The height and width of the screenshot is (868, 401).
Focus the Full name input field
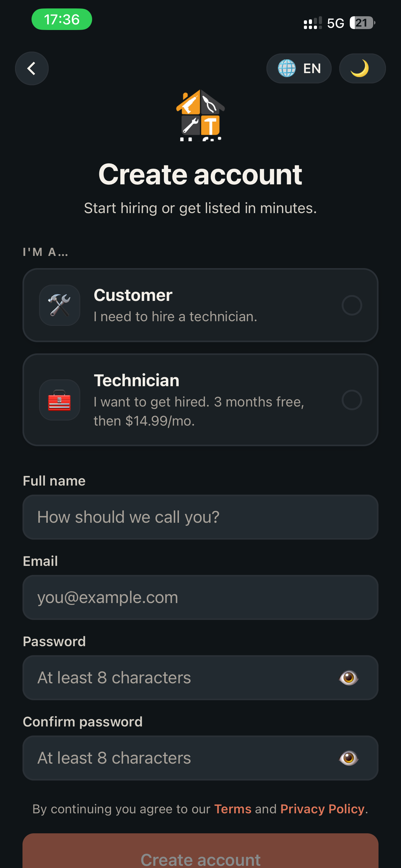click(200, 517)
